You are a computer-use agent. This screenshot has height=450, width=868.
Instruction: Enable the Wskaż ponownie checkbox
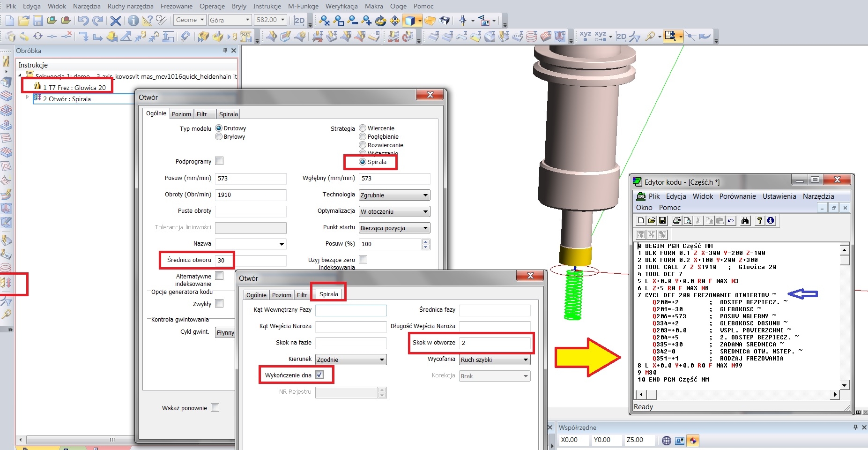point(215,407)
